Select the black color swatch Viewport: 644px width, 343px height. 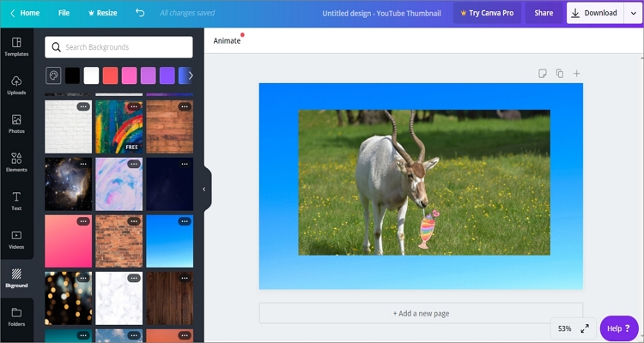(x=73, y=75)
